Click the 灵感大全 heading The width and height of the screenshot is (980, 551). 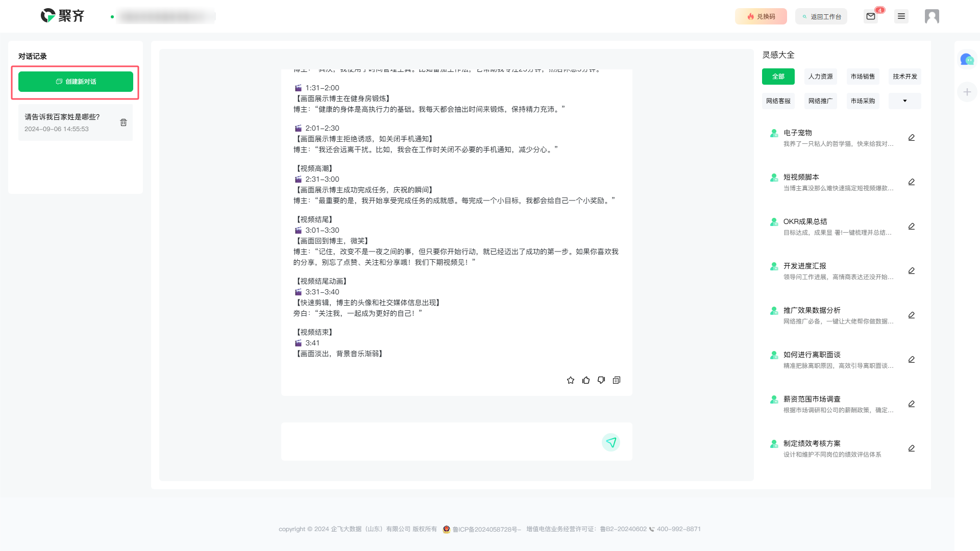pyautogui.click(x=778, y=55)
